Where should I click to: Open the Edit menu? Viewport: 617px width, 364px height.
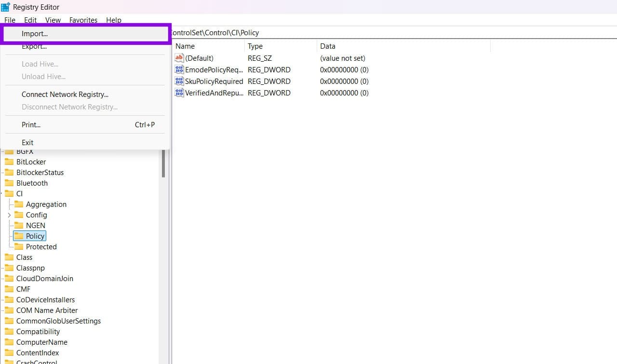point(30,20)
